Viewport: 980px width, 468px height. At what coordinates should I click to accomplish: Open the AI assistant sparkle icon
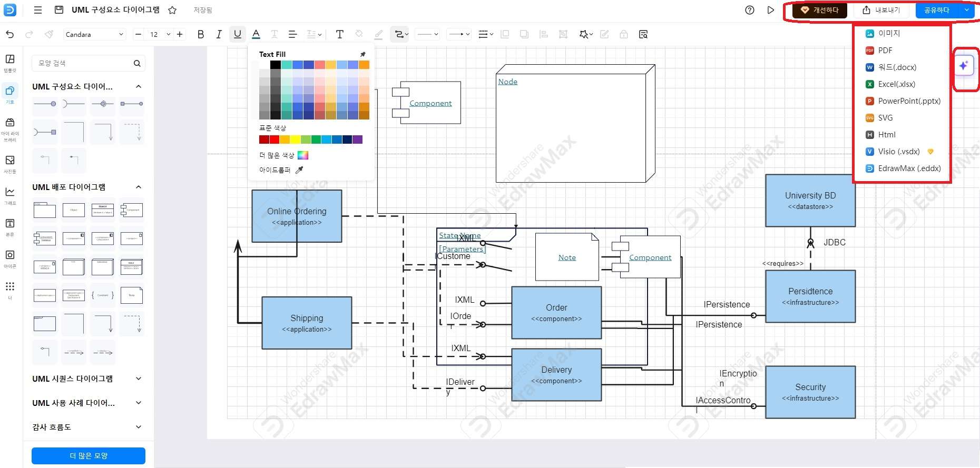[964, 66]
